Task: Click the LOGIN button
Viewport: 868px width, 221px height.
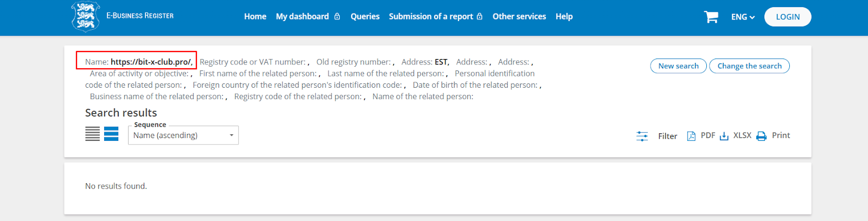Action: [x=787, y=17]
